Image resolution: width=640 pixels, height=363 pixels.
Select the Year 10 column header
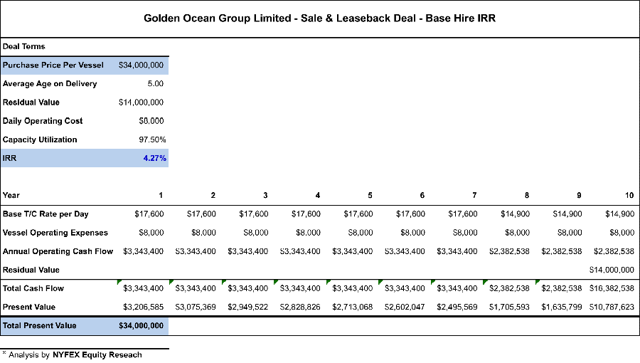[629, 195]
